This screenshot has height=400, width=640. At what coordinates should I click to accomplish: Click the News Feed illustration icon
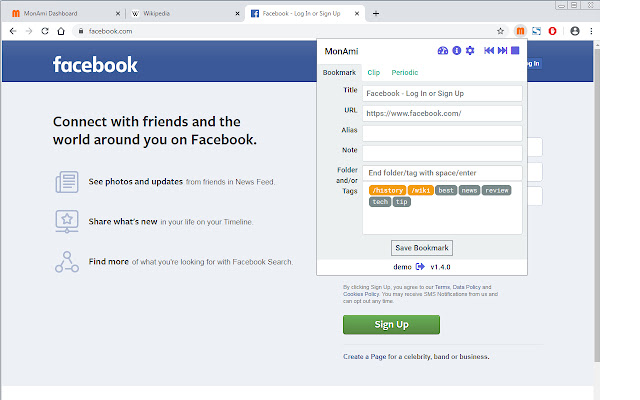point(67,182)
